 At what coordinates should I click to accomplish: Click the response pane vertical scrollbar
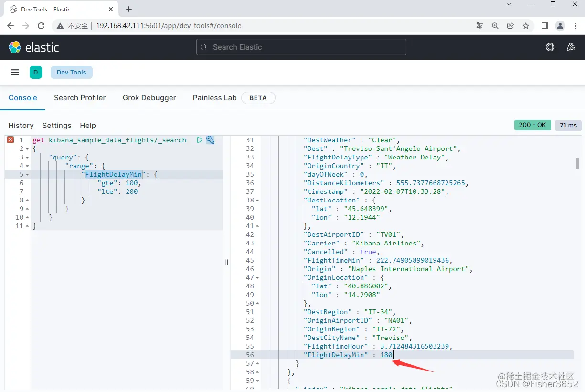pos(577,163)
